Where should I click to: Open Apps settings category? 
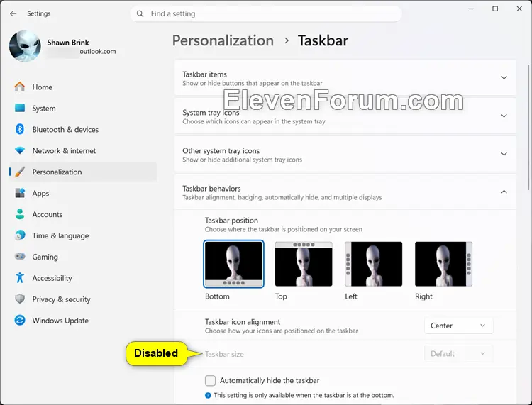pos(83,193)
